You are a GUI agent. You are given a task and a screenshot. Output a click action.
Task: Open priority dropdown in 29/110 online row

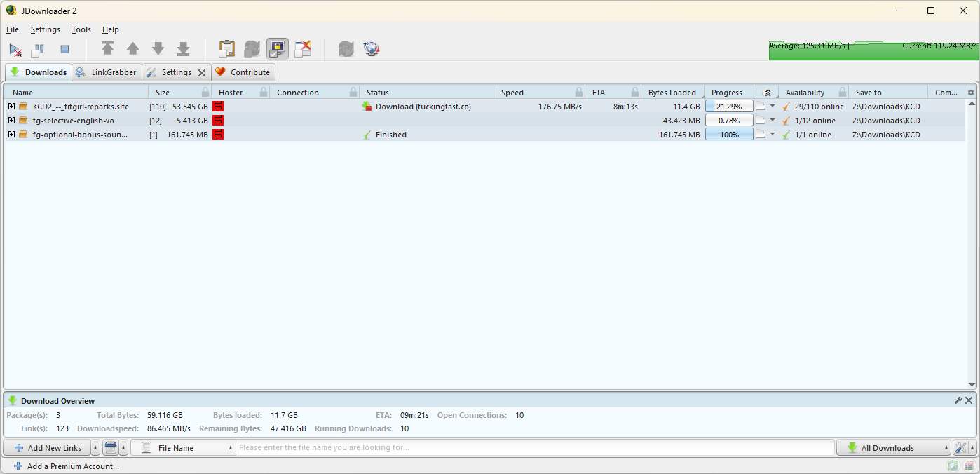pos(773,107)
